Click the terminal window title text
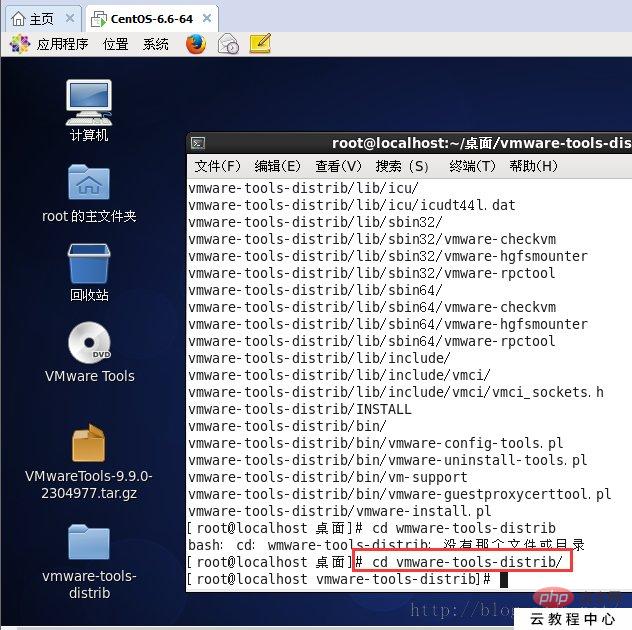 click(482, 143)
